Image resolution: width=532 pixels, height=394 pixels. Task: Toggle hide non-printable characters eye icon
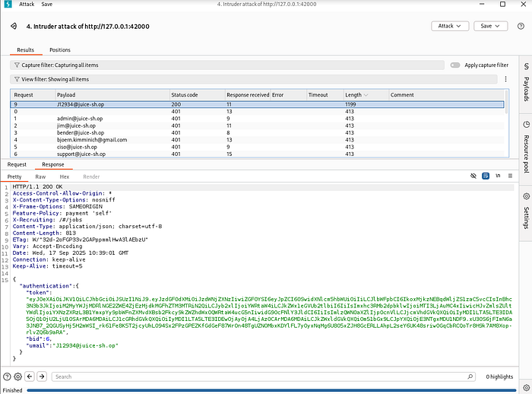click(473, 176)
